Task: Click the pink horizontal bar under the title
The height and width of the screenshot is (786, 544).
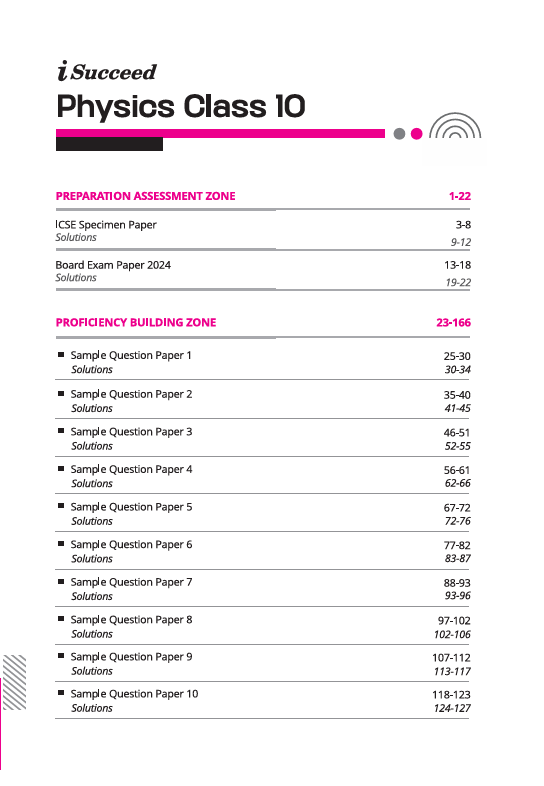Action: click(x=220, y=133)
